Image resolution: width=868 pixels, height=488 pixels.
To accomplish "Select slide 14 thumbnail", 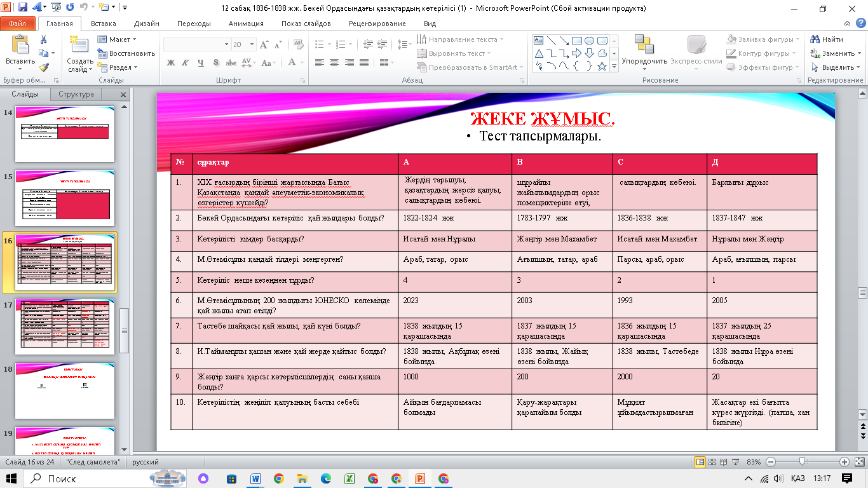I will point(65,133).
